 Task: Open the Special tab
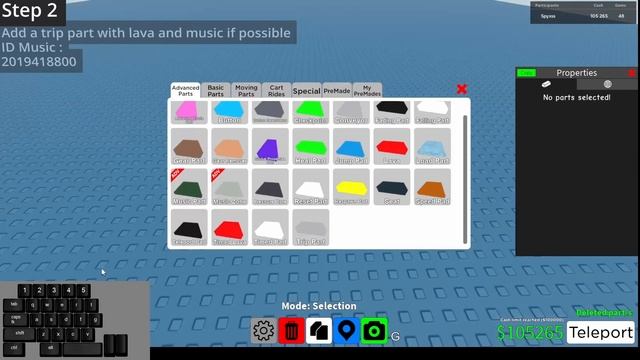point(307,91)
